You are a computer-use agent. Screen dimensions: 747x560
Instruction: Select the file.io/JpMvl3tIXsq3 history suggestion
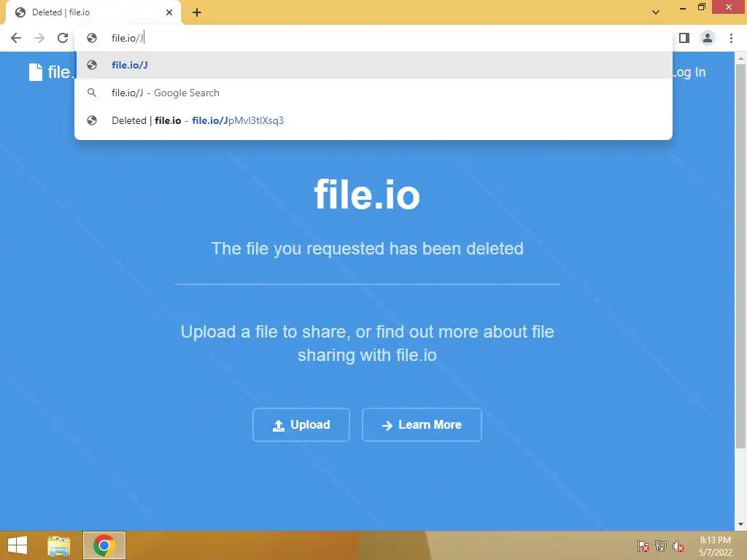(373, 120)
